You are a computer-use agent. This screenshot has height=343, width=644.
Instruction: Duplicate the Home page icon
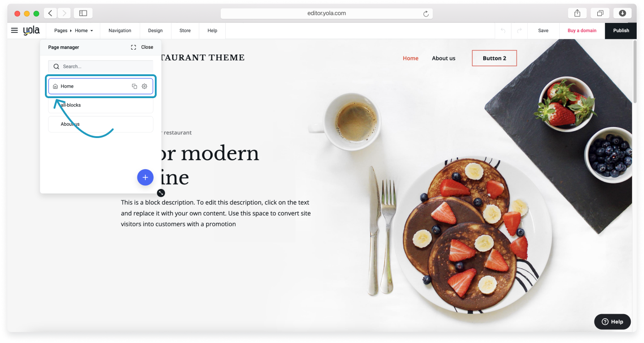coord(134,86)
